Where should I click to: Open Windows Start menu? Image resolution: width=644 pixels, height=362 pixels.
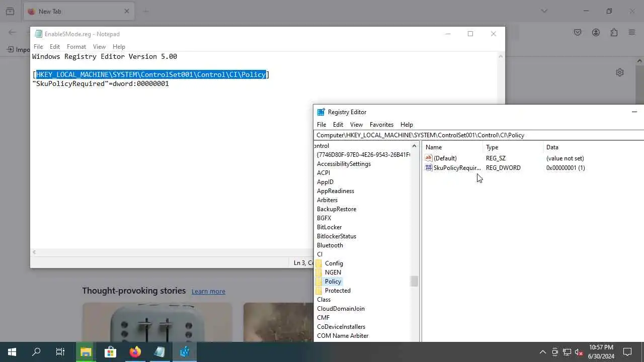click(12, 352)
